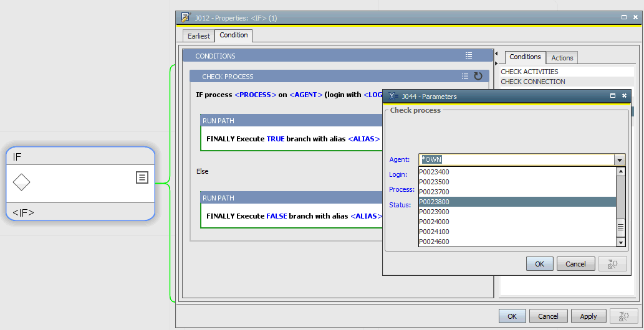Click variables icon in Properties window footer
This screenshot has width=644, height=330.
[623, 316]
